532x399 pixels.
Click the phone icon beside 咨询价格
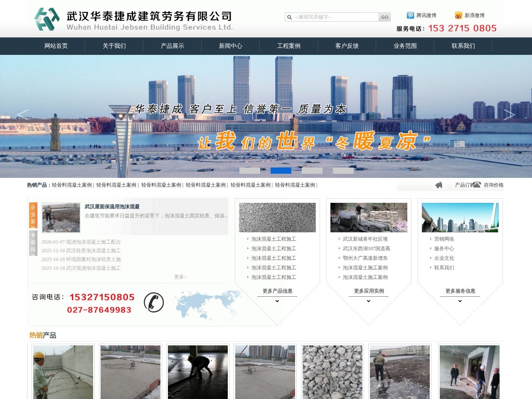(x=477, y=185)
